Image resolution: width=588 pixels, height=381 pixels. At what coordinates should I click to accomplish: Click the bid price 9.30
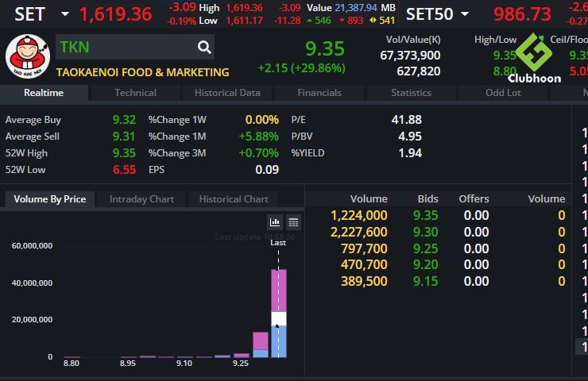tap(426, 232)
